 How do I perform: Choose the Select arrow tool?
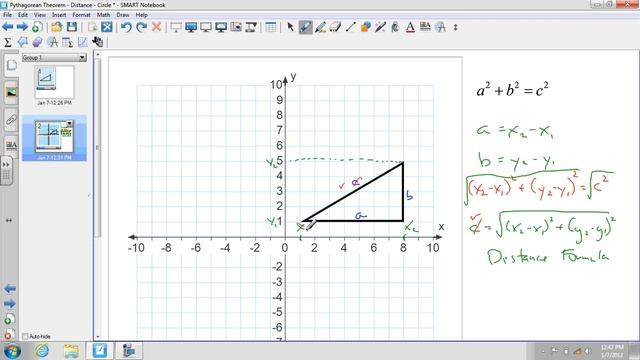pos(290,27)
